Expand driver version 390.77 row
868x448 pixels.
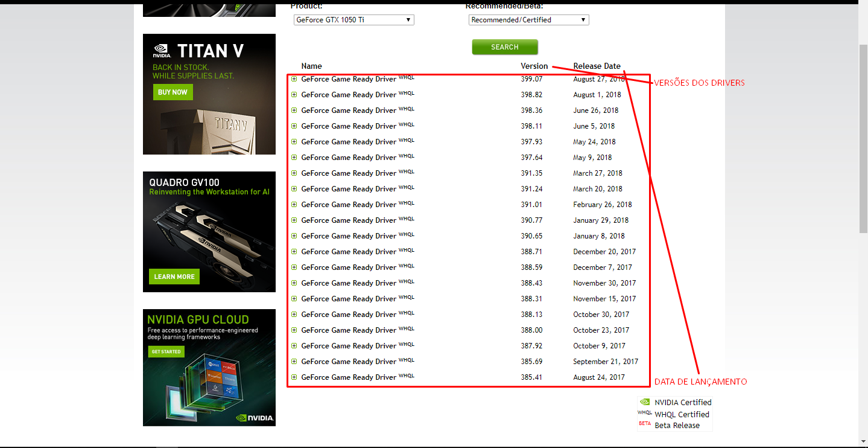coord(294,220)
